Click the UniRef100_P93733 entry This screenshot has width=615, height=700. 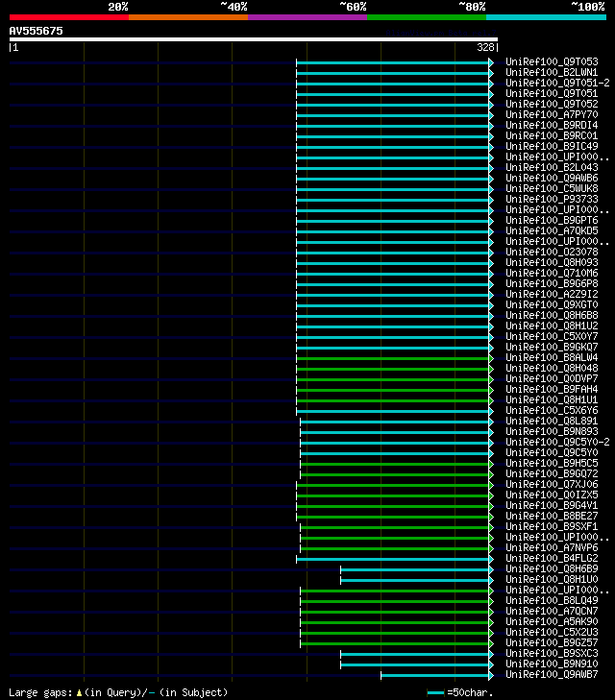click(x=552, y=199)
